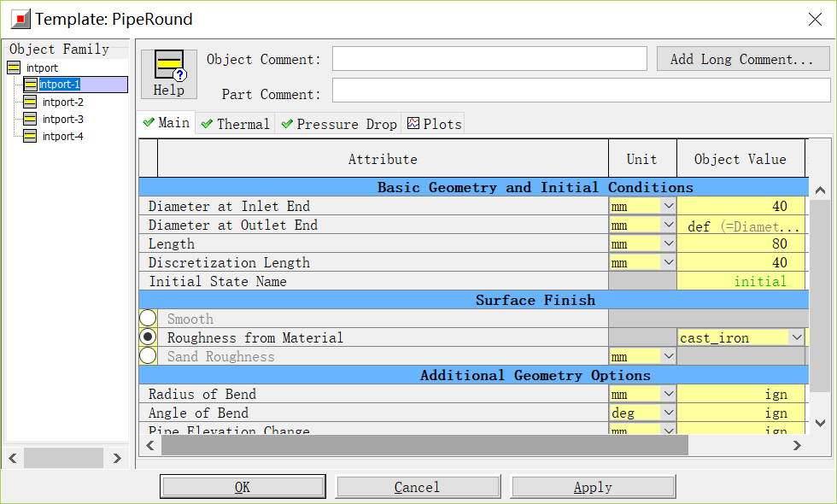Click the intport-1 object icon
This screenshot has width=837, height=504.
pyautogui.click(x=31, y=85)
